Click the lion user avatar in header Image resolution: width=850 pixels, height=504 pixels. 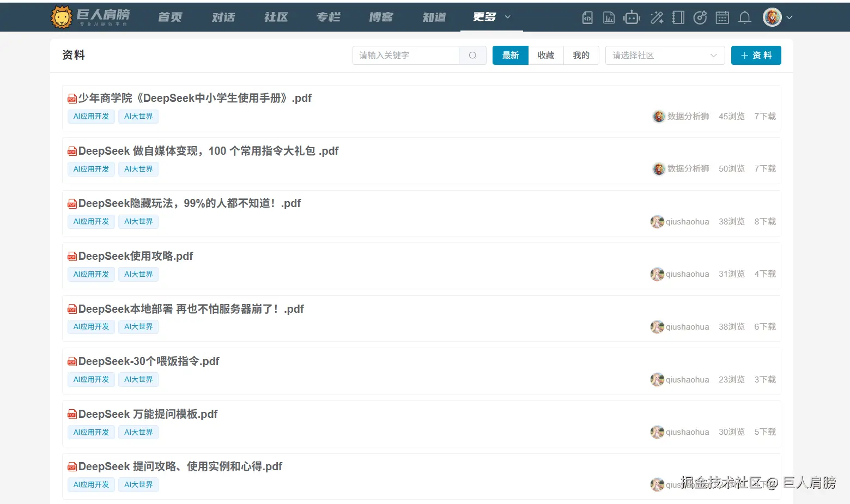(x=772, y=17)
